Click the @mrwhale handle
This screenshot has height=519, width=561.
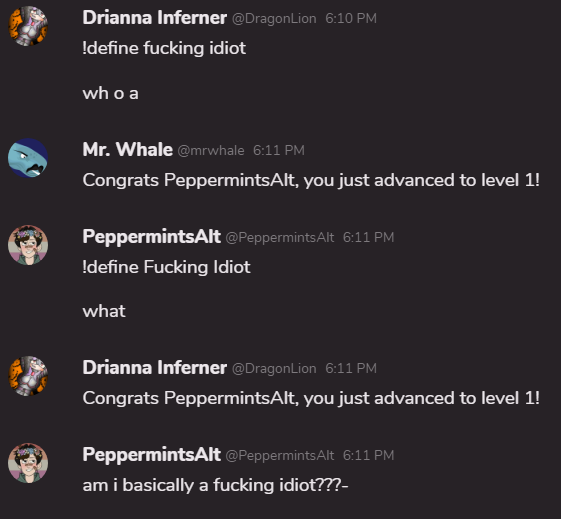tap(211, 151)
